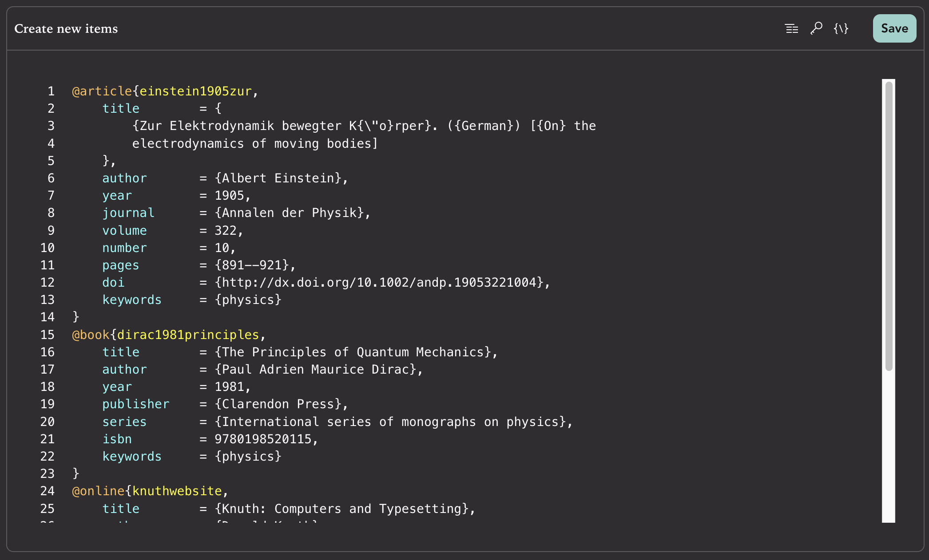Click the @book entry type label
The height and width of the screenshot is (560, 929).
click(90, 335)
